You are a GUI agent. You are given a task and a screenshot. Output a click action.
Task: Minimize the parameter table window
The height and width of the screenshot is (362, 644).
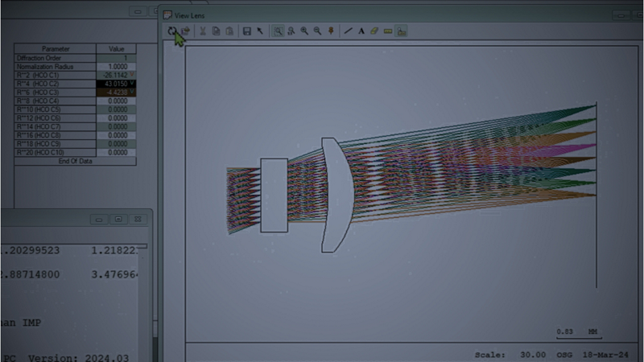138,11
